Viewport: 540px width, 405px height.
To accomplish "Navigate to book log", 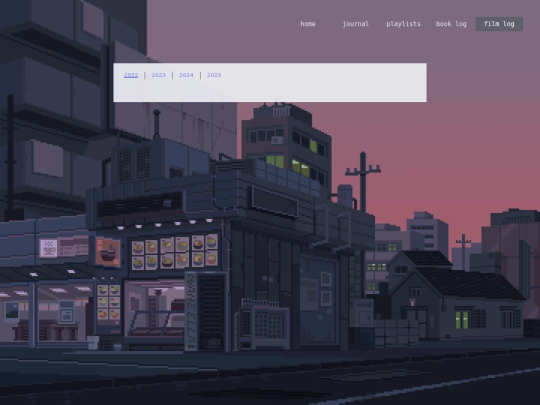I will click(x=451, y=24).
